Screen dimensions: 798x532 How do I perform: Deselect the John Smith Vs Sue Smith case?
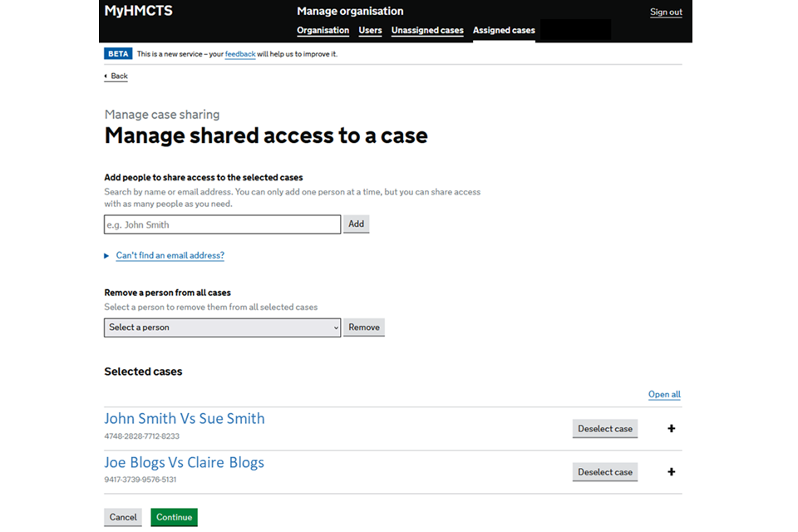click(x=604, y=429)
